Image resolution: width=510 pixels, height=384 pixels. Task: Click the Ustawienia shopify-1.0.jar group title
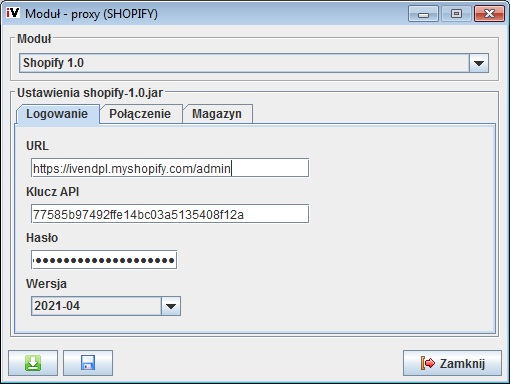click(90, 93)
